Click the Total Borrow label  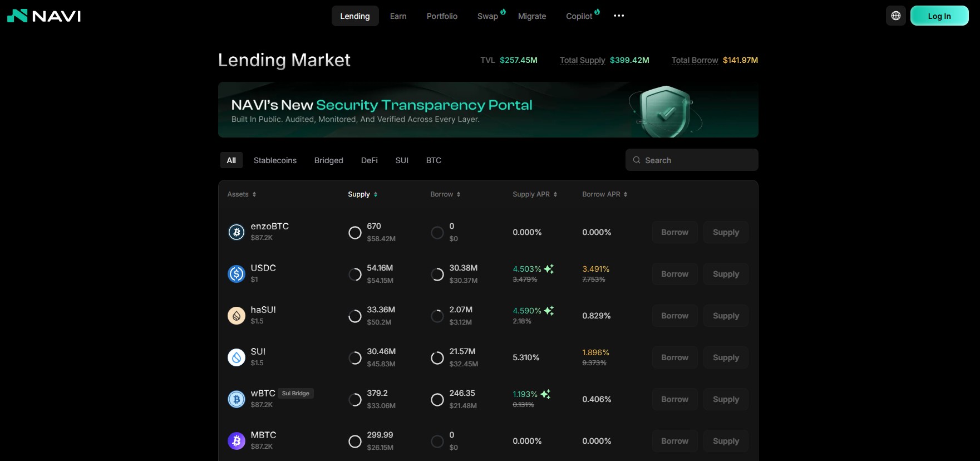tap(695, 60)
